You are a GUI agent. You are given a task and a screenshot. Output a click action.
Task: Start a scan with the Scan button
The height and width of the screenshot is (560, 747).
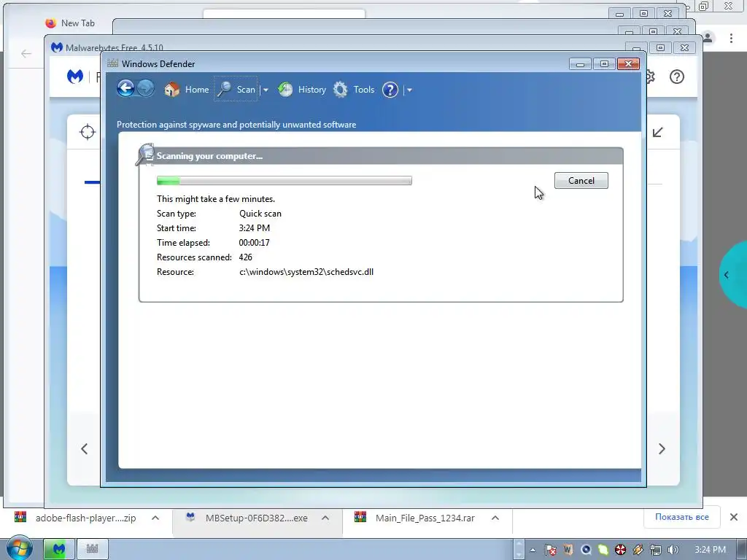click(236, 90)
